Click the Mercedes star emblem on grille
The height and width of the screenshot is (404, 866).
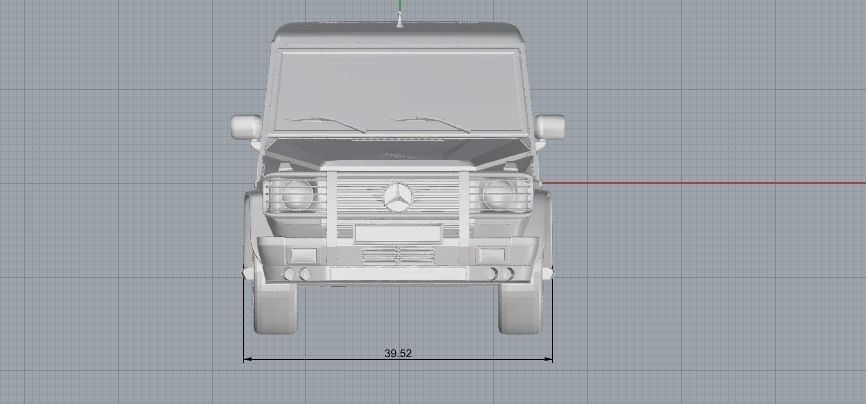[398, 197]
